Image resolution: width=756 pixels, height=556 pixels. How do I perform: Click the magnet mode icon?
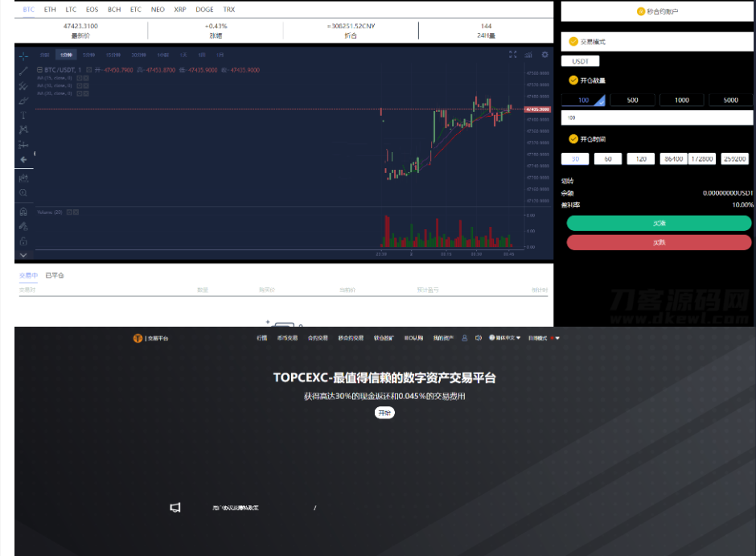(23, 212)
